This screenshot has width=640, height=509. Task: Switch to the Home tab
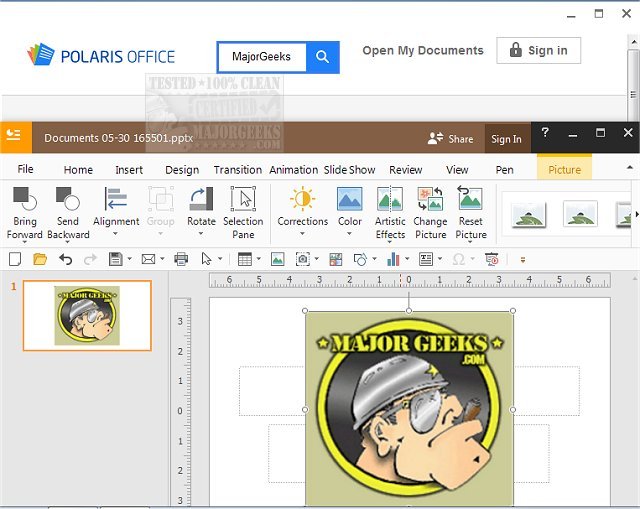[x=78, y=170]
